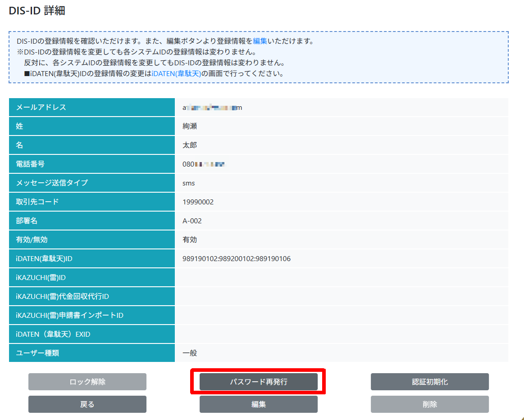Click the メールアドレス row label
The width and height of the screenshot is (524, 420).
tap(41, 108)
